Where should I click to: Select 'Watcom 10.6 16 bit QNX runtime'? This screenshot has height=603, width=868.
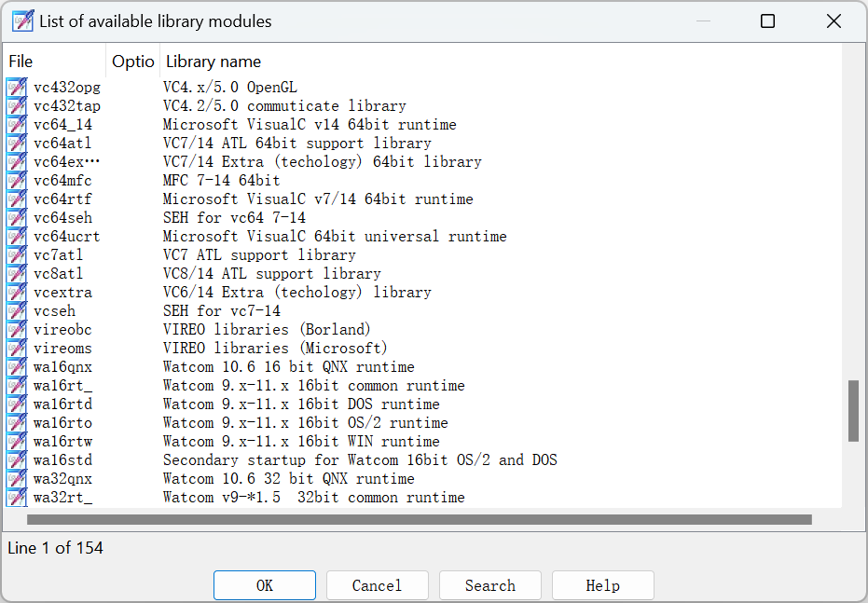pyautogui.click(x=288, y=367)
